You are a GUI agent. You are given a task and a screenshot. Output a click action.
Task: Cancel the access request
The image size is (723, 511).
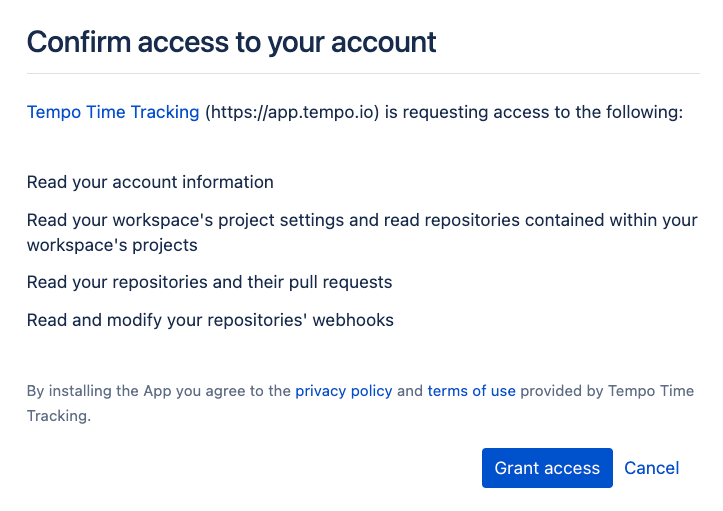pos(651,468)
